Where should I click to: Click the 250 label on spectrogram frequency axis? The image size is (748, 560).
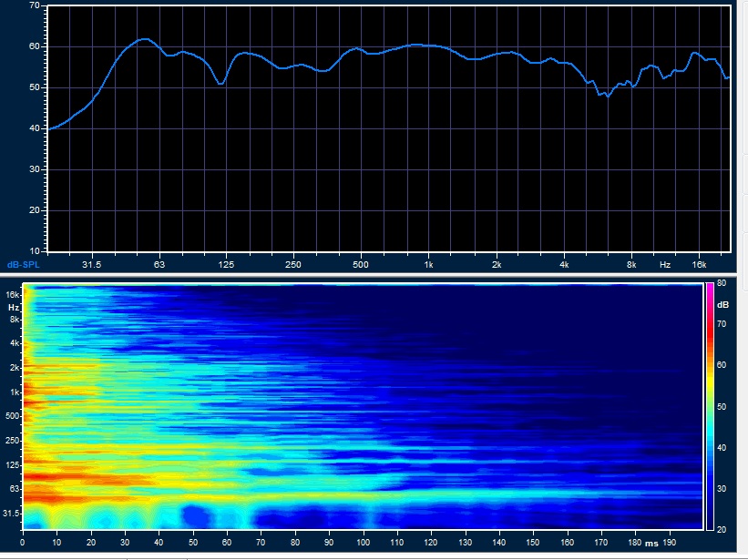pyautogui.click(x=13, y=441)
